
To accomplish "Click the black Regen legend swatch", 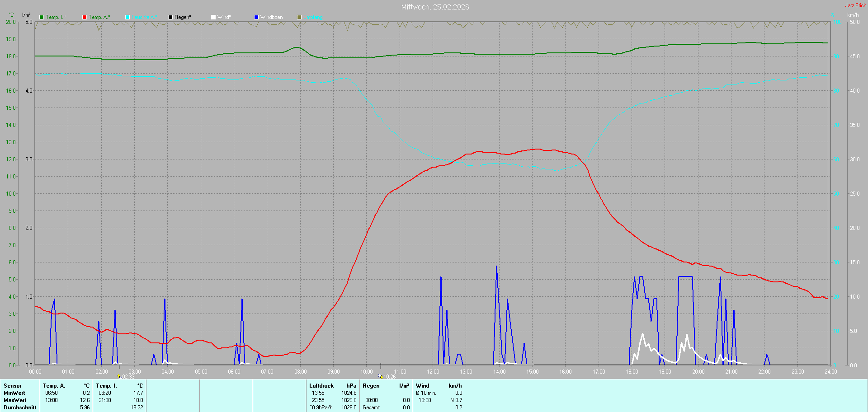I will click(x=170, y=17).
